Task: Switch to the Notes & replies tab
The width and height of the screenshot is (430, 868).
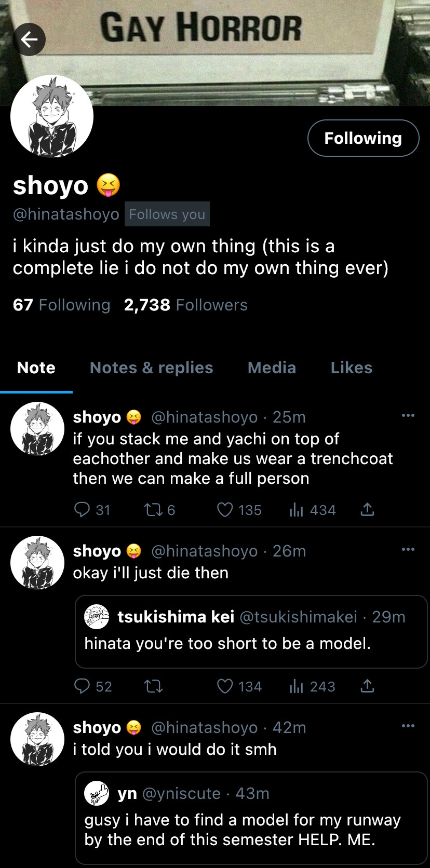Action: pos(151,368)
